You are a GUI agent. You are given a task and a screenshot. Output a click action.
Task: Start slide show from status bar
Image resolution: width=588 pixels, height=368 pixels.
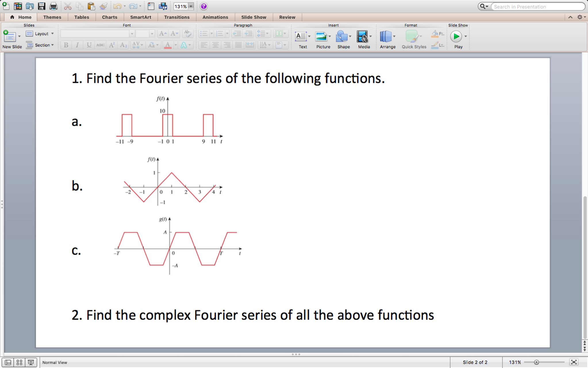coord(31,363)
